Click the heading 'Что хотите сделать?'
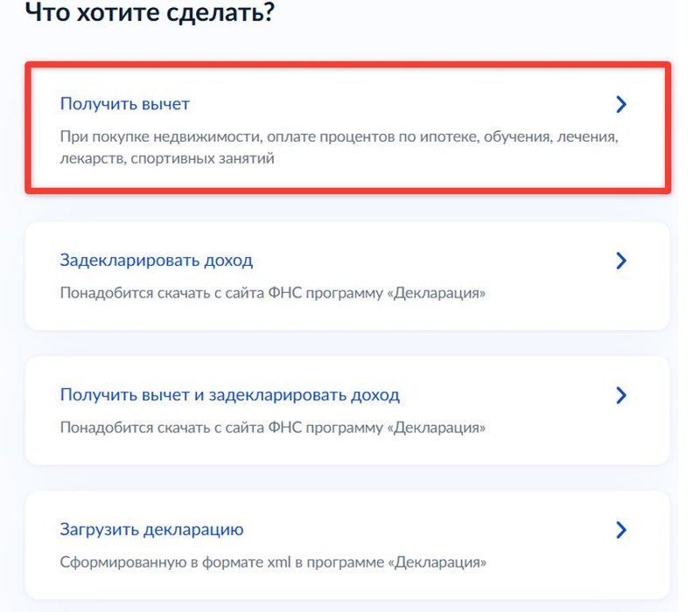 tap(149, 13)
